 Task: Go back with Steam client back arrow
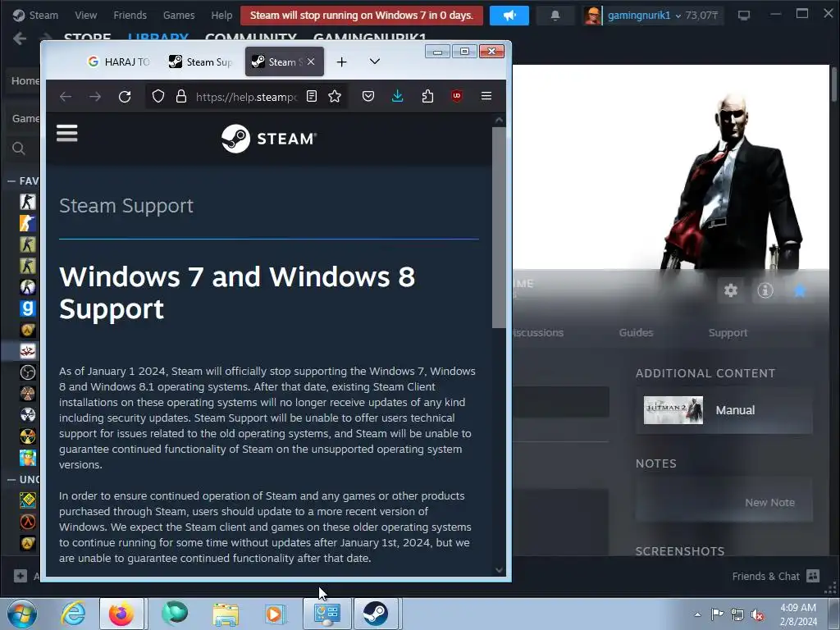click(20, 39)
